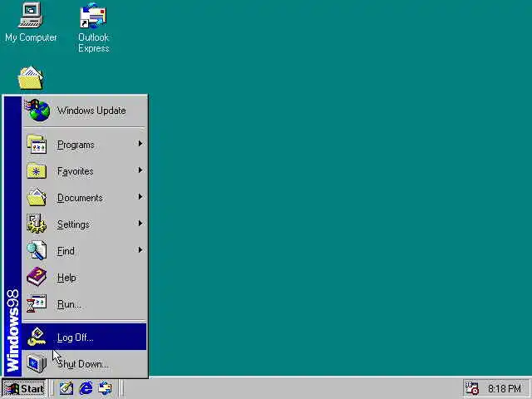Viewport: 532px width, 399px height.
Task: Expand the Programs submenu arrow
Action: point(140,144)
